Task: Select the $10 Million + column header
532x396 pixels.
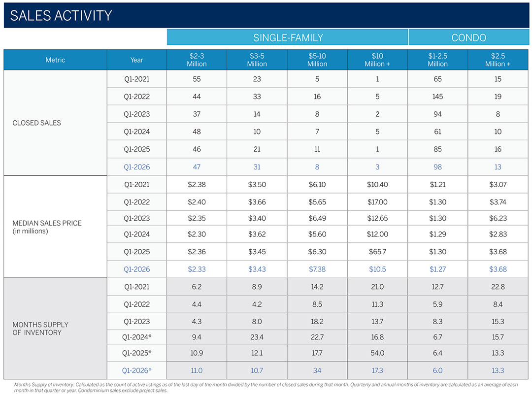Action: coord(377,60)
